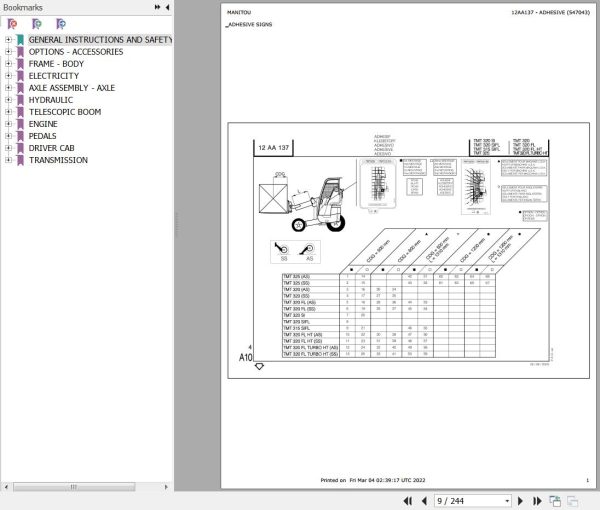Click the TMT 325 (AS) table row label
The image size is (600, 510).
pos(296,276)
